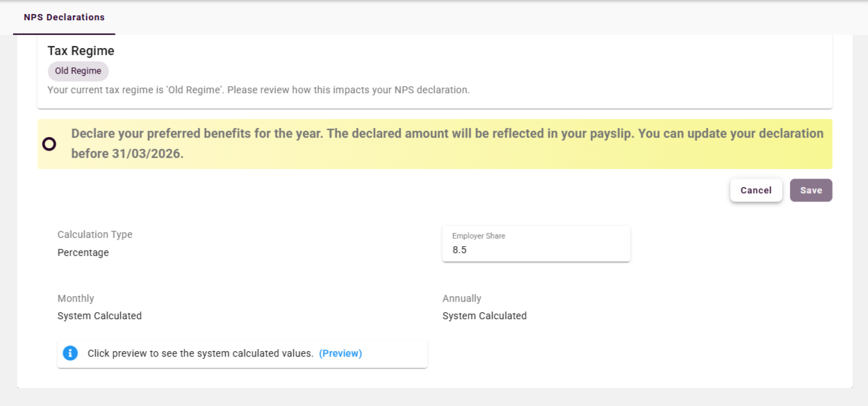Click the Calculation Type label
This screenshot has width=868, height=406.
(x=95, y=234)
